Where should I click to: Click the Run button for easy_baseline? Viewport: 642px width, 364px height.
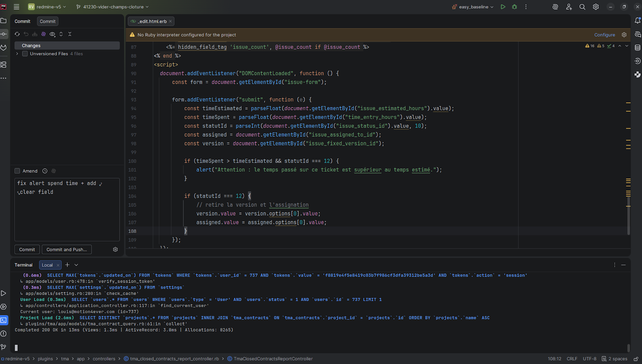click(503, 7)
